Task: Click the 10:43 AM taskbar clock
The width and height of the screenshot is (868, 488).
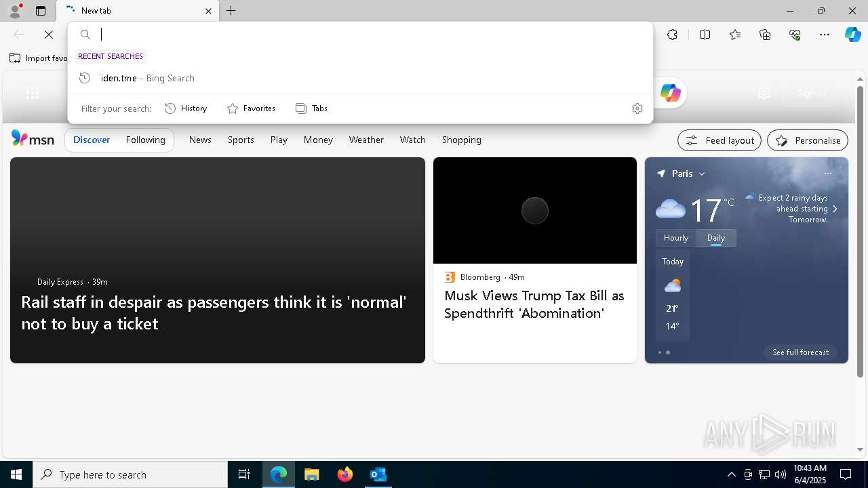Action: pyautogui.click(x=810, y=474)
